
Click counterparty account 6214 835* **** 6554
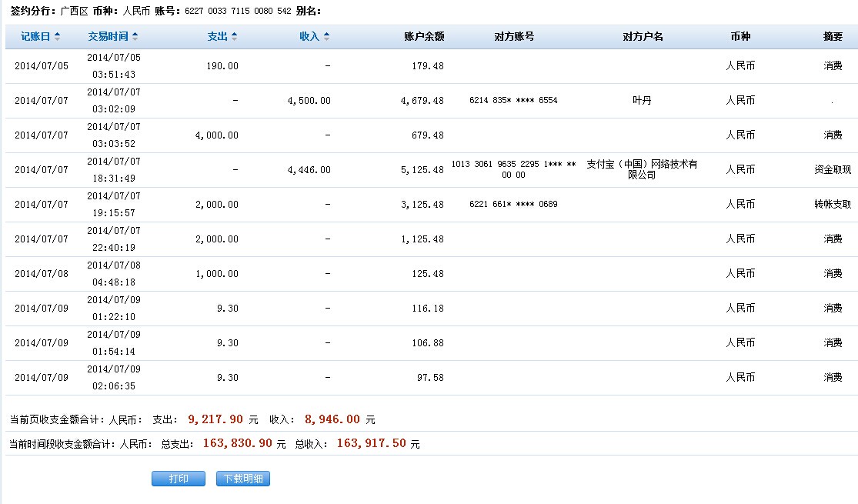point(513,100)
